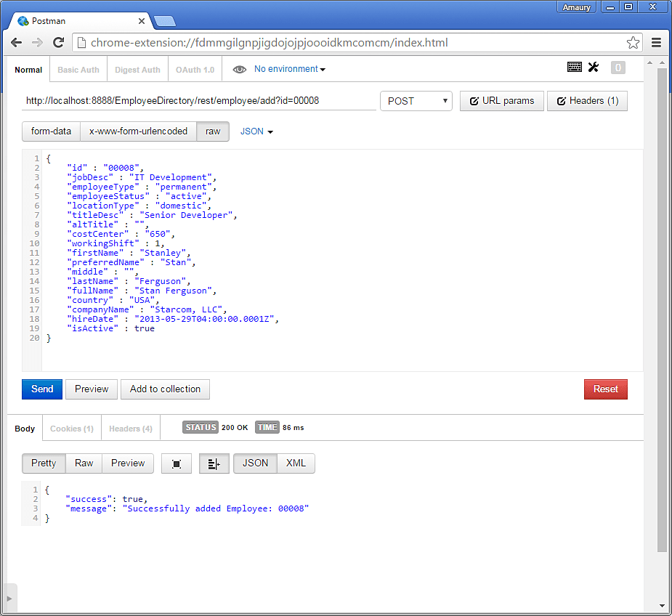Click the fullscreen response icon
The height and width of the screenshot is (616, 672).
(x=176, y=463)
